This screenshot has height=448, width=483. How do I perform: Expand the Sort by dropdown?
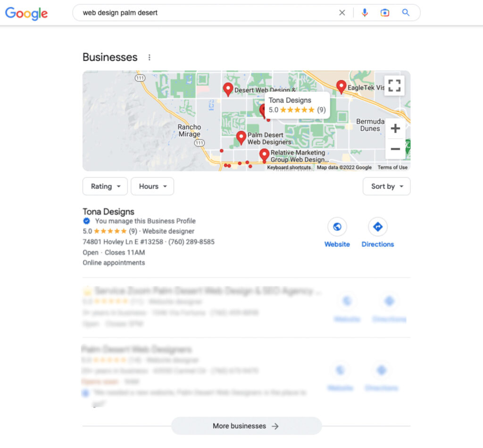tap(387, 186)
